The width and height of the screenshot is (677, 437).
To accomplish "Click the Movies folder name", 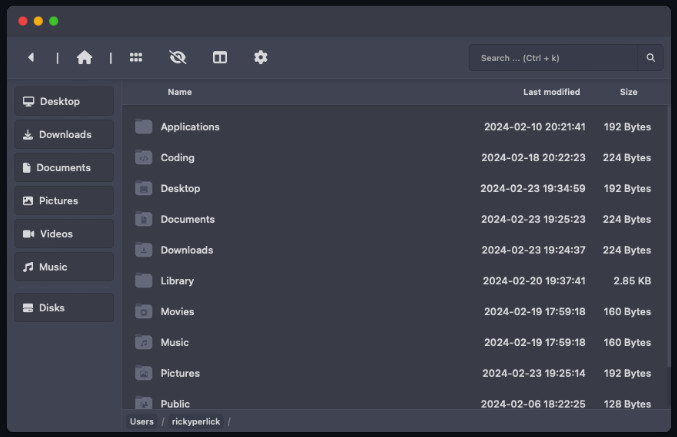I will (x=177, y=312).
